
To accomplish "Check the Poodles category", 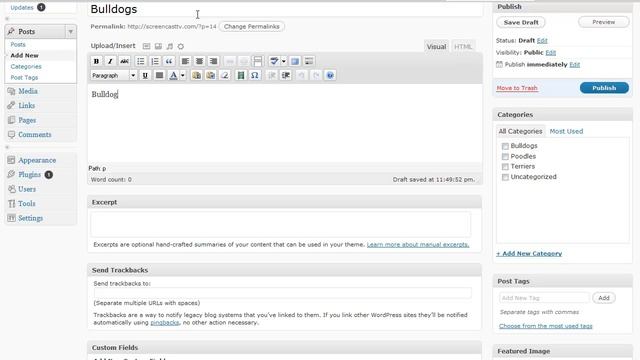I will point(505,157).
